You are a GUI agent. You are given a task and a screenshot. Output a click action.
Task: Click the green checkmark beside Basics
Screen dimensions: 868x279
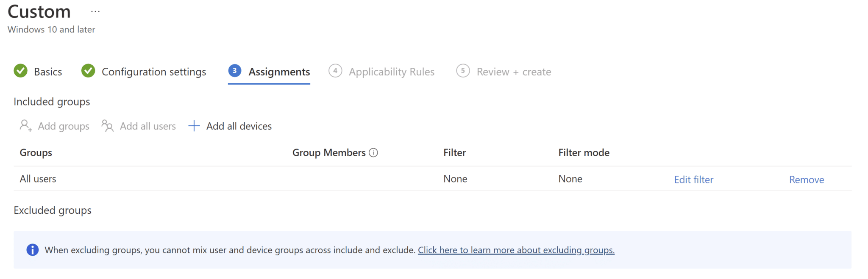coord(20,71)
